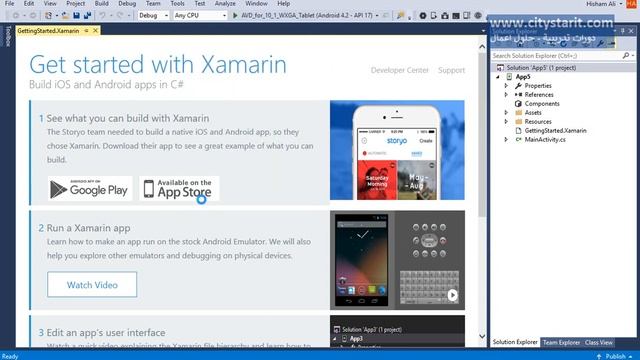Expand the Assets folder node
Screen dimensions: 640x360
pos(506,113)
